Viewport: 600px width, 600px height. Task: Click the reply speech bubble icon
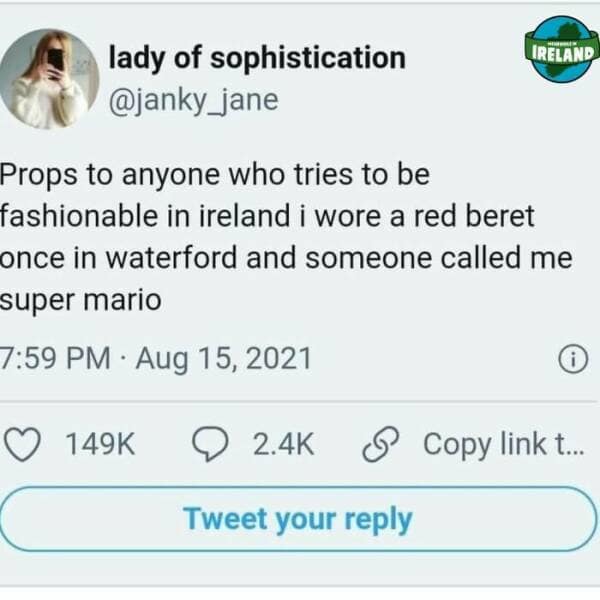pos(210,444)
